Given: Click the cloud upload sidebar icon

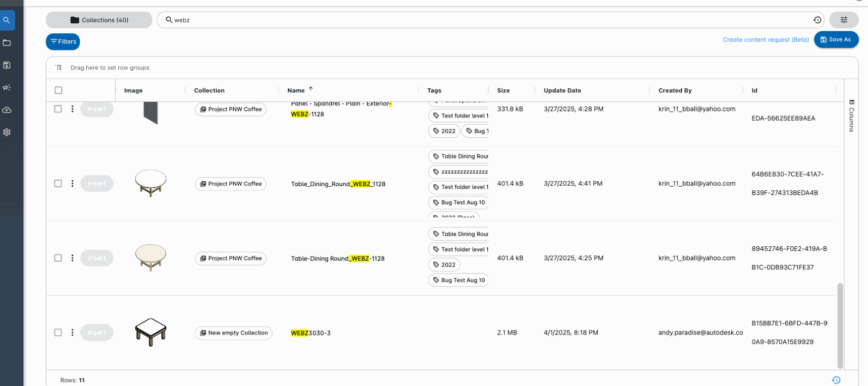Looking at the screenshot, I should pyautogui.click(x=7, y=110).
